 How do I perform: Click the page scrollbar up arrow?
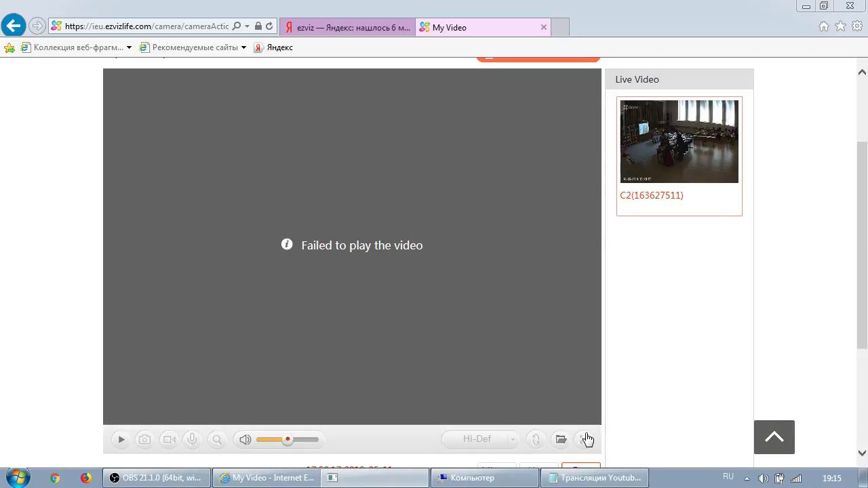tap(862, 72)
